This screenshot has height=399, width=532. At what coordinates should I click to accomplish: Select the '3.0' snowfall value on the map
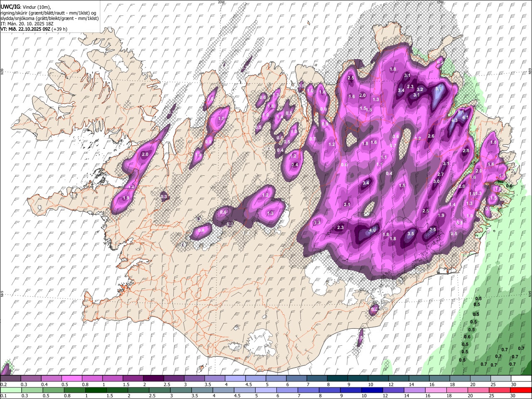click(437, 182)
